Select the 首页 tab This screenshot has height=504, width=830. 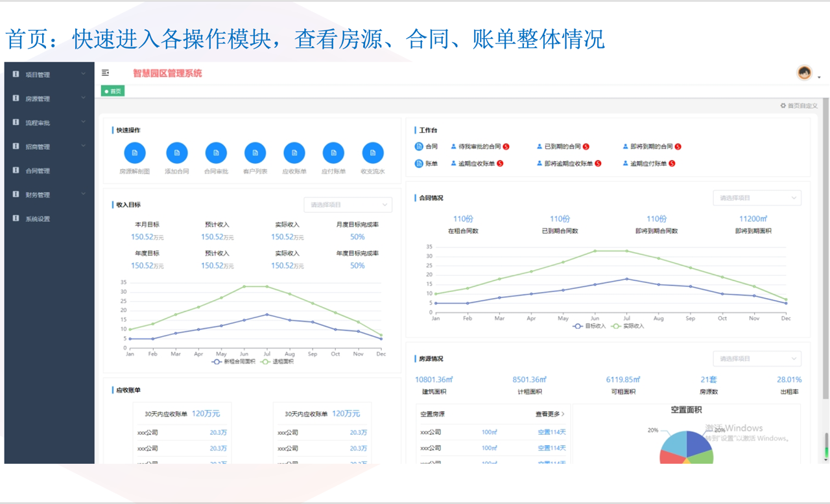pyautogui.click(x=113, y=91)
